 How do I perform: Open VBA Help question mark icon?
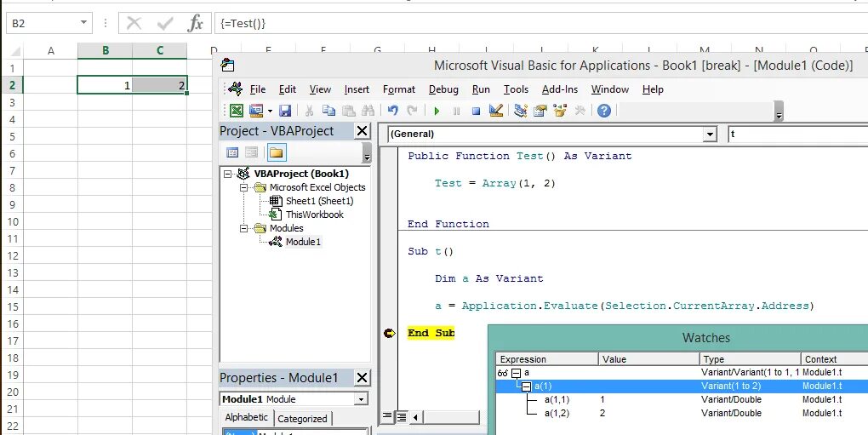point(604,111)
